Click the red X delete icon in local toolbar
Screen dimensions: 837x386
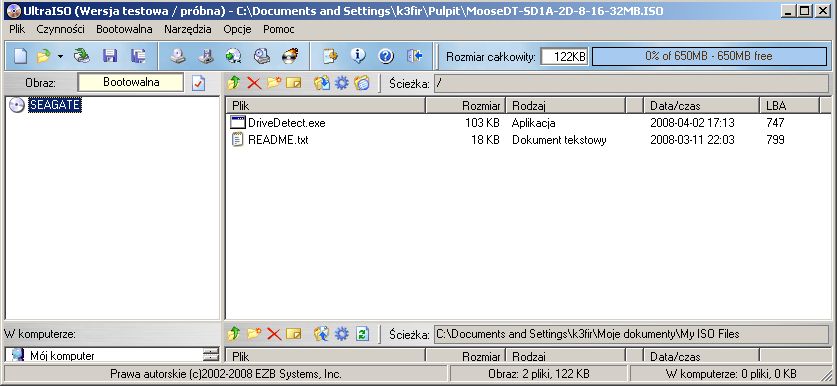coord(274,334)
